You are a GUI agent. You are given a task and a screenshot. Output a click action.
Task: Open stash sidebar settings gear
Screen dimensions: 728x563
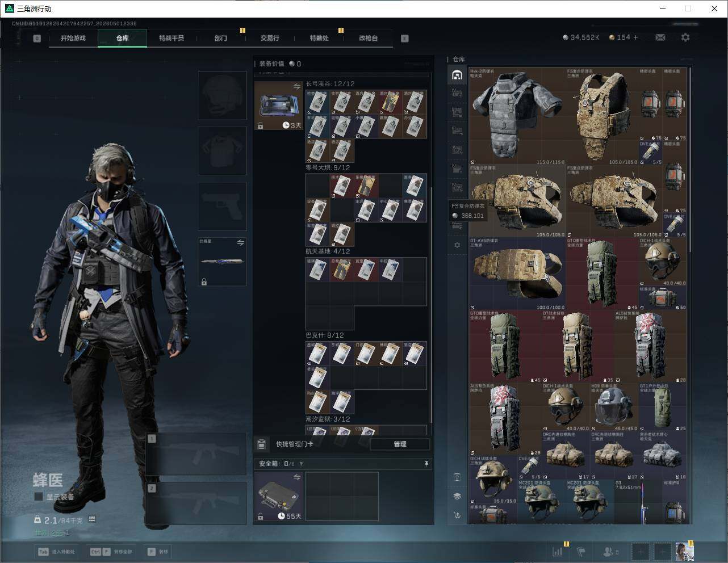(x=457, y=245)
